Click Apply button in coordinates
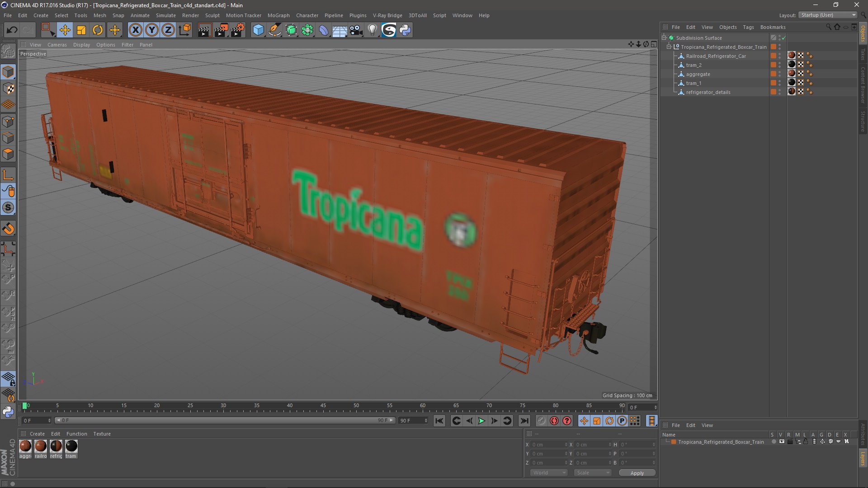This screenshot has height=488, width=868. [x=637, y=473]
